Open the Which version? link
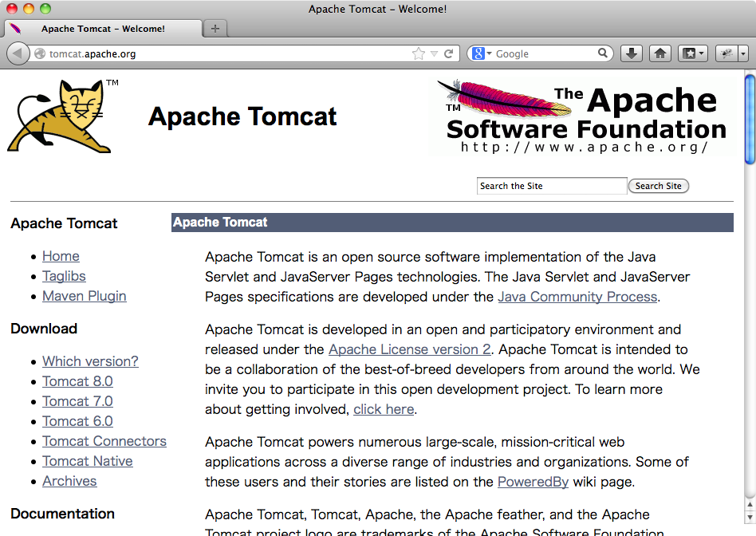The width and height of the screenshot is (756, 536). (x=90, y=361)
